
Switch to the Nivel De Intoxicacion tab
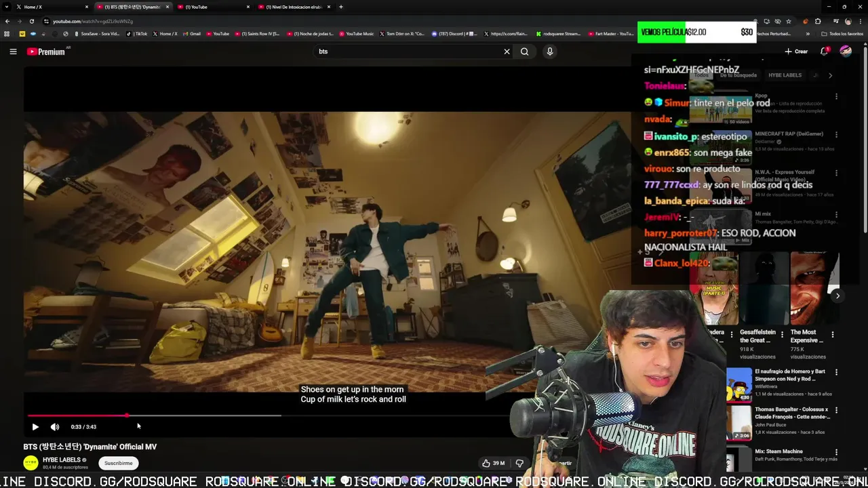point(293,7)
